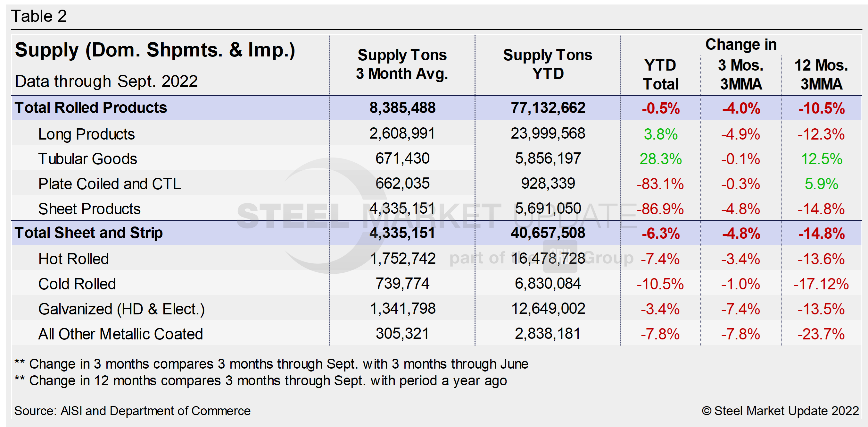Select the Data through Sept. 2022 subtitle
The height and width of the screenshot is (427, 868).
106,81
